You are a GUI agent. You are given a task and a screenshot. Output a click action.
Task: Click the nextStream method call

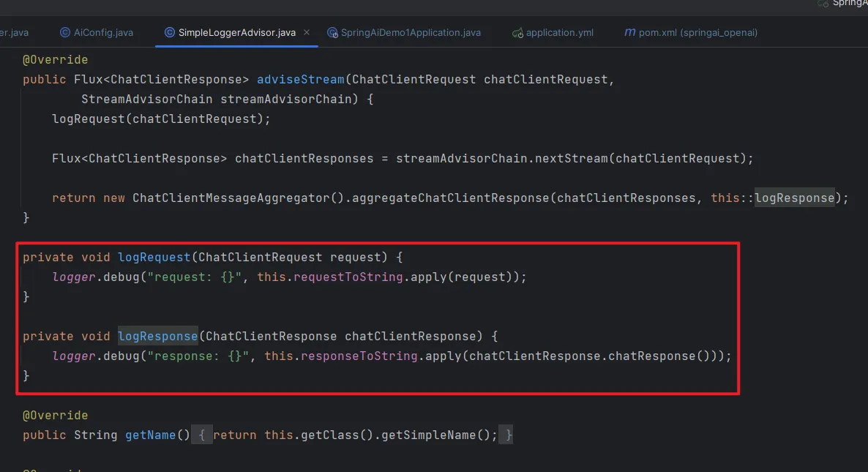[572, 159]
